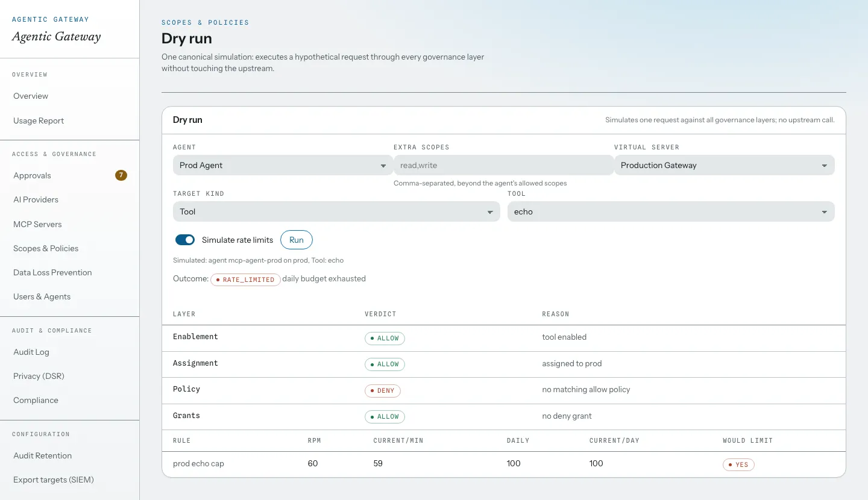Click the DENY badge in Policy row
The width and height of the screenshot is (868, 500).
click(382, 390)
